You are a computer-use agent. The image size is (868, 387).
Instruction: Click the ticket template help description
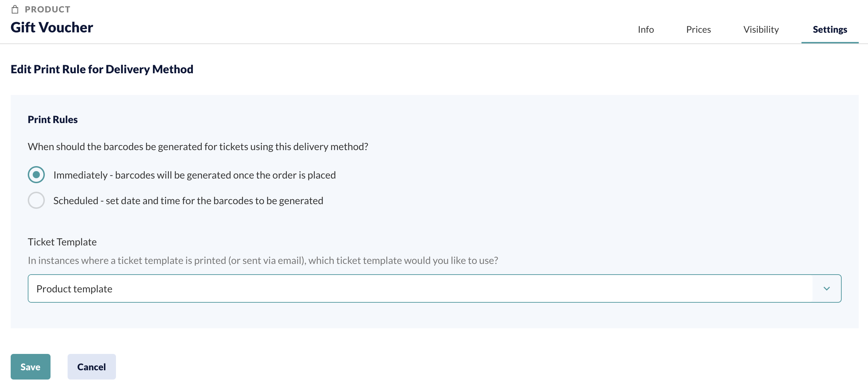263,260
